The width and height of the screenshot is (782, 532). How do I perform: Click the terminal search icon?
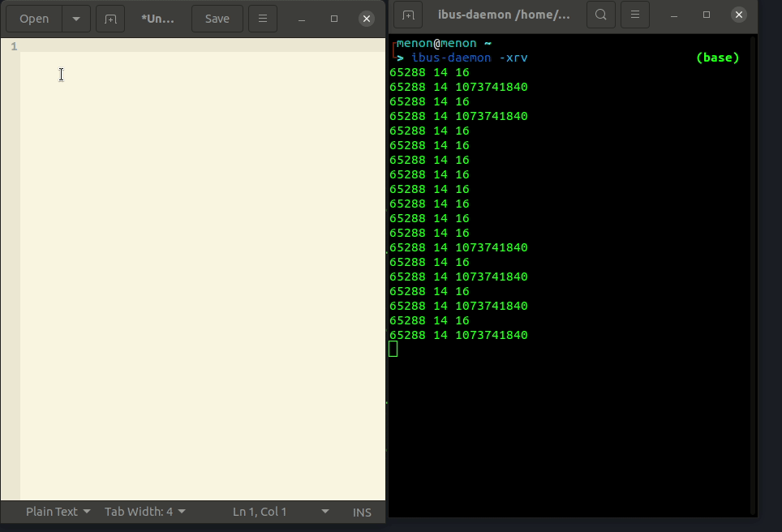601,15
